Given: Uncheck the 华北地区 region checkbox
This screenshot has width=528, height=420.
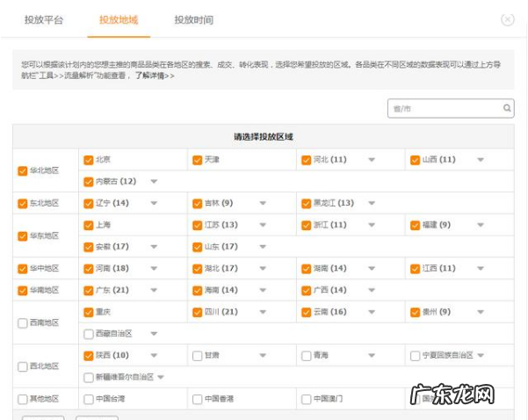Looking at the screenshot, I should pyautogui.click(x=23, y=170).
